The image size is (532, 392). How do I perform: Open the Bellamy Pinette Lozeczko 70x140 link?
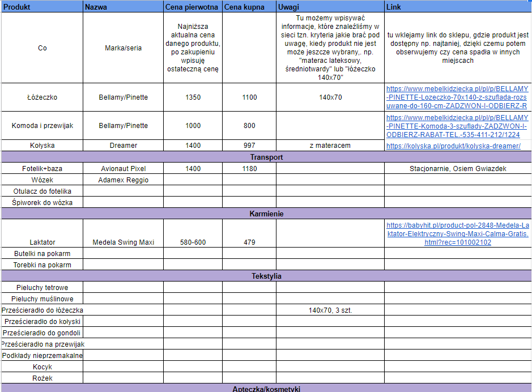(457, 97)
